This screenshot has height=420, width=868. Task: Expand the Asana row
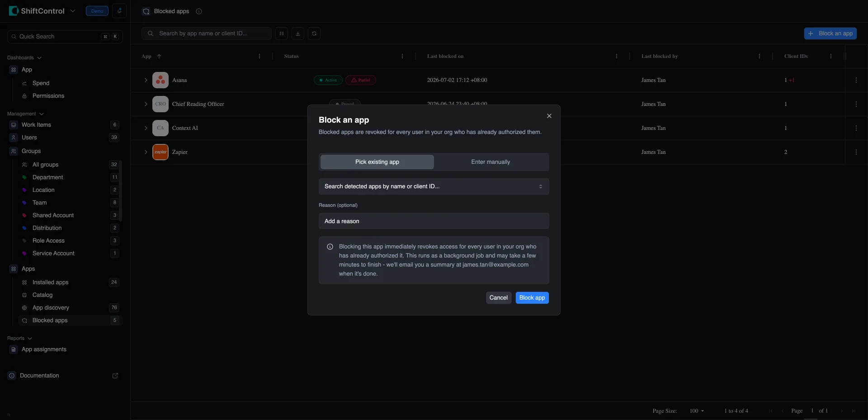pos(146,80)
